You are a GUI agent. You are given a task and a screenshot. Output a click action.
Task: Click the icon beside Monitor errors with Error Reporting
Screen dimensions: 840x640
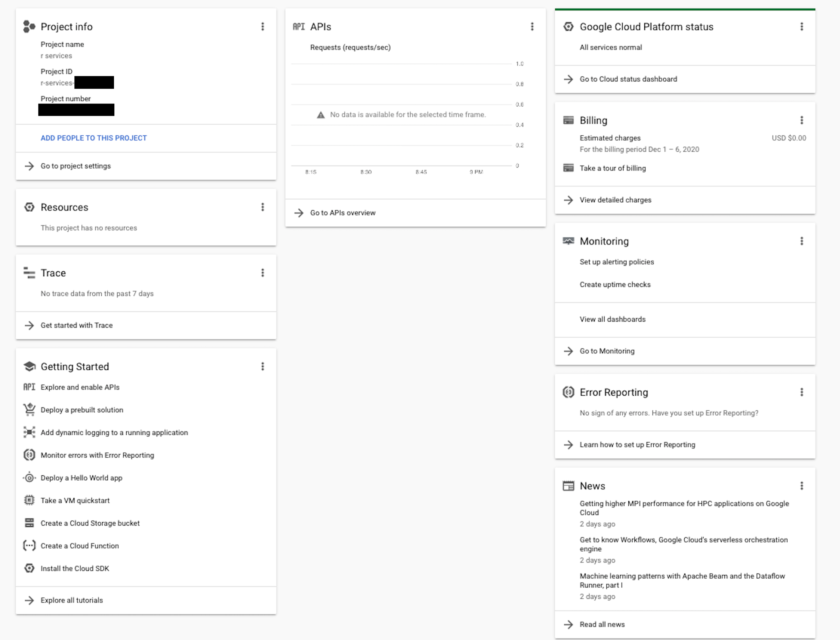(29, 455)
